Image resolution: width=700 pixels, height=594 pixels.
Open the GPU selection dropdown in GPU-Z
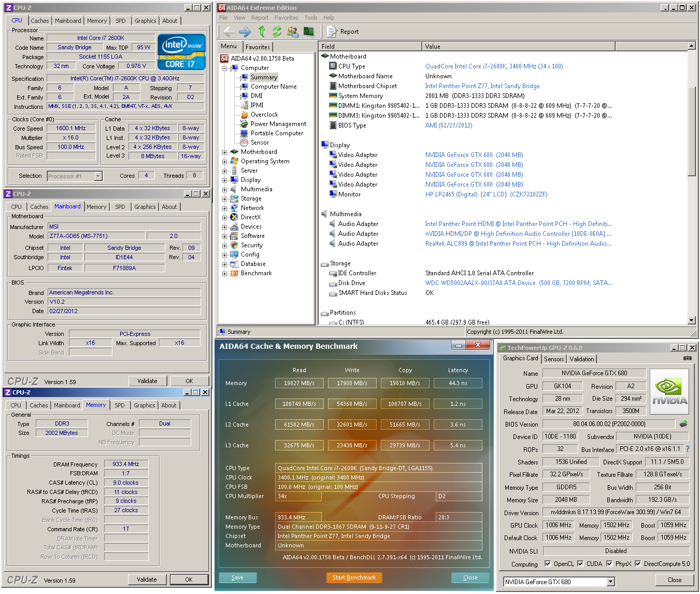click(610, 582)
